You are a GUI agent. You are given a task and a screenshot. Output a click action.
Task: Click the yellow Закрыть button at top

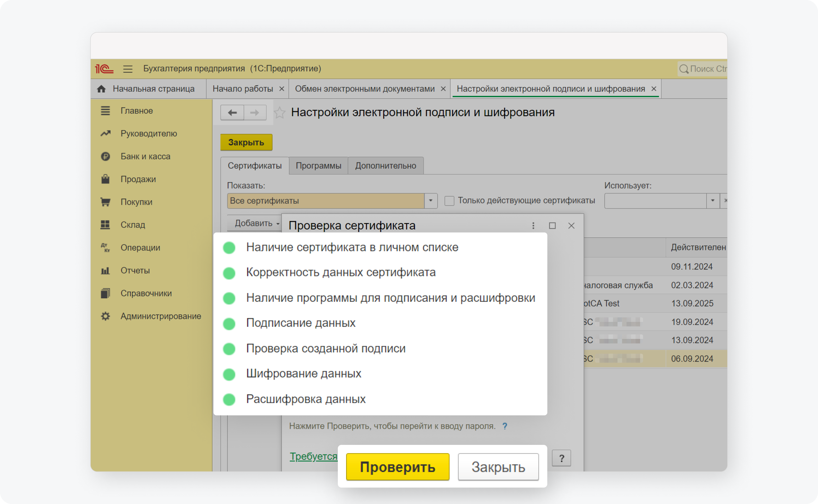(x=246, y=142)
